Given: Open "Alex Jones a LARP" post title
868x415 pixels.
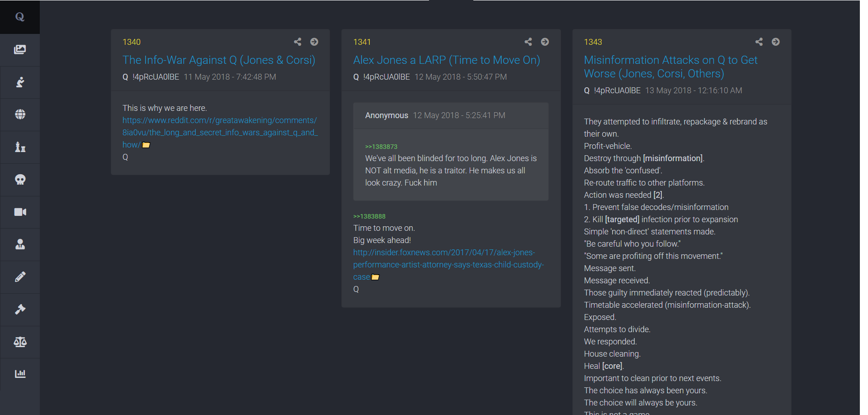Looking at the screenshot, I should click(446, 60).
